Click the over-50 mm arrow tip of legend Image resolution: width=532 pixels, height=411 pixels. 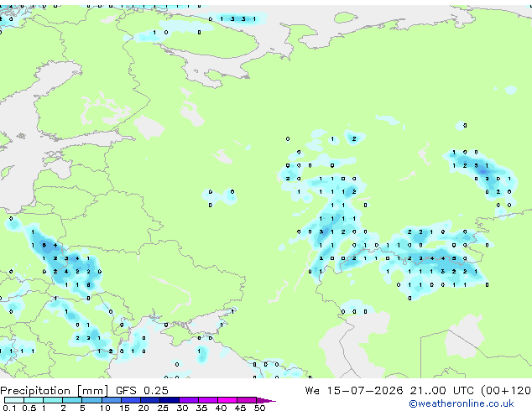(266, 400)
